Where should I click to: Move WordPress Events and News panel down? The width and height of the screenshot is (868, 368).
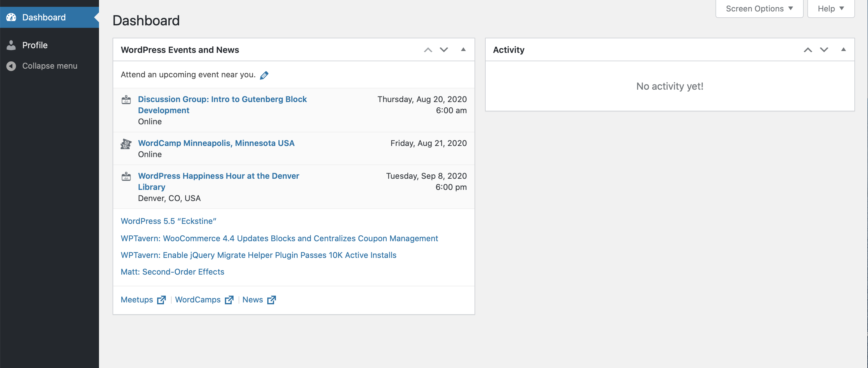pyautogui.click(x=444, y=50)
